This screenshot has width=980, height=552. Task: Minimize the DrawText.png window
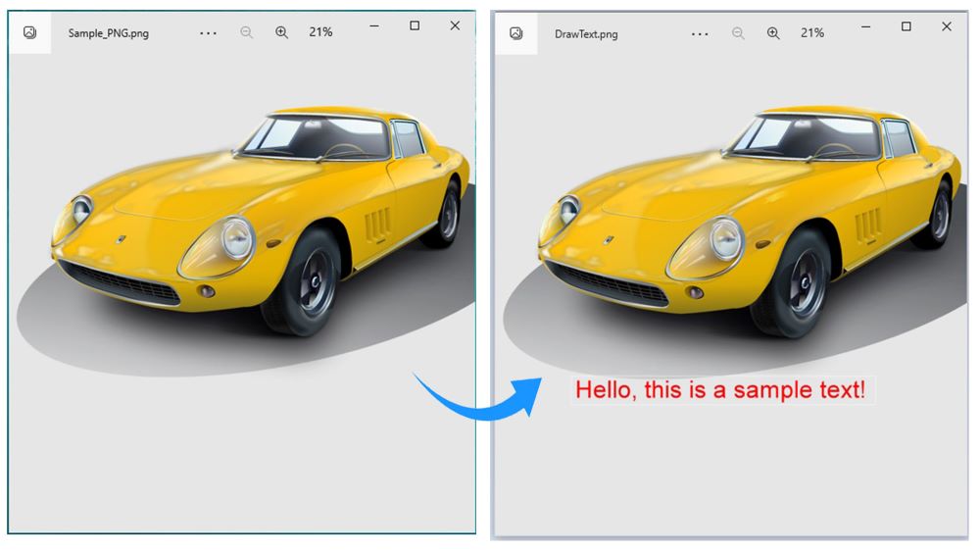[x=866, y=26]
